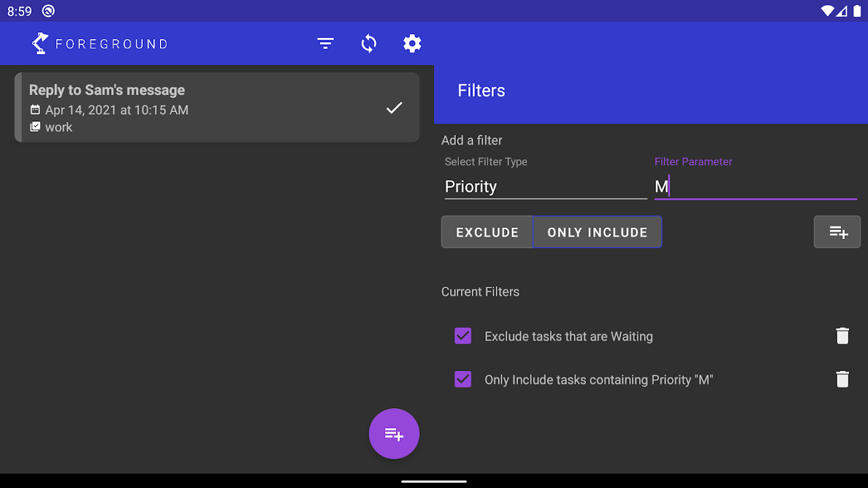Viewport: 868px width, 488px height.
Task: Tap the purple add task floating button
Action: 394,434
